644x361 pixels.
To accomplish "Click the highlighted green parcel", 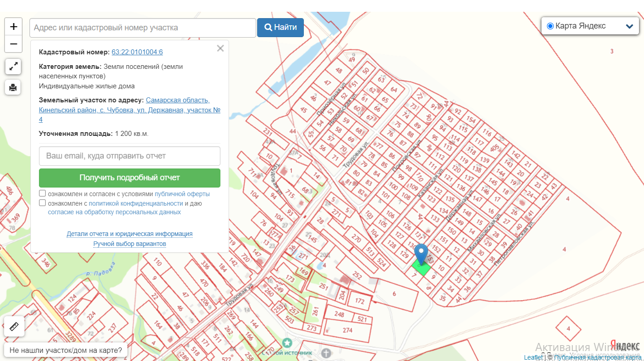I will click(x=421, y=269).
